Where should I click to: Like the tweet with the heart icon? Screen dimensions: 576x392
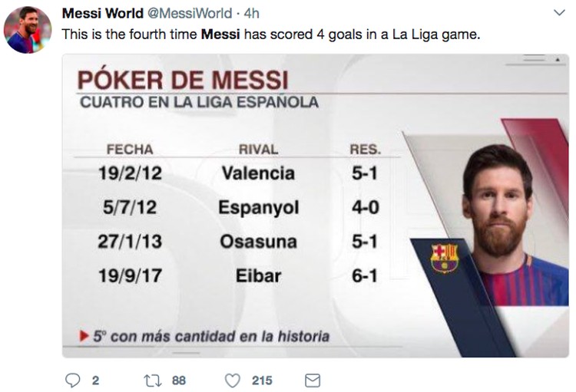pyautogui.click(x=233, y=380)
